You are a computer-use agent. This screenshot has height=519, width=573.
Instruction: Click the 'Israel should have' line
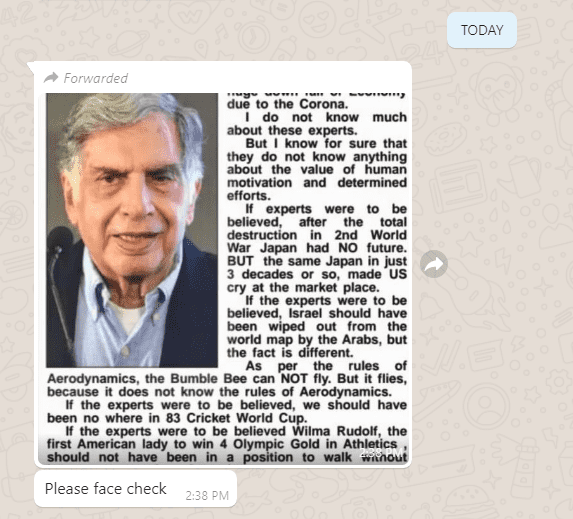coord(317,313)
